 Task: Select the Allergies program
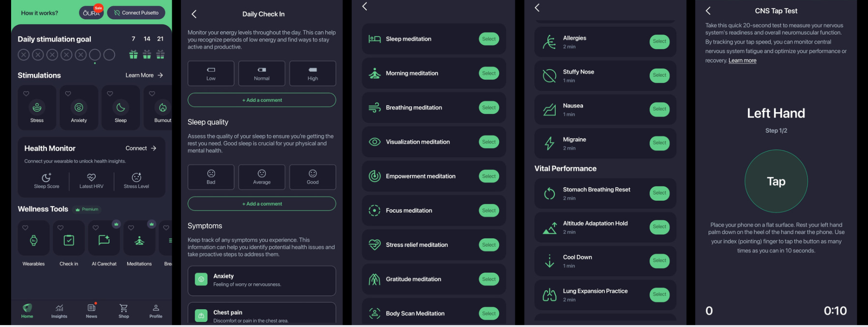coord(659,42)
